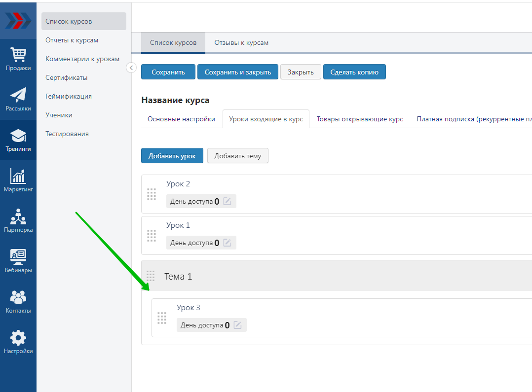Click the Сохранить и закрыть button
The width and height of the screenshot is (532, 392).
coord(238,72)
